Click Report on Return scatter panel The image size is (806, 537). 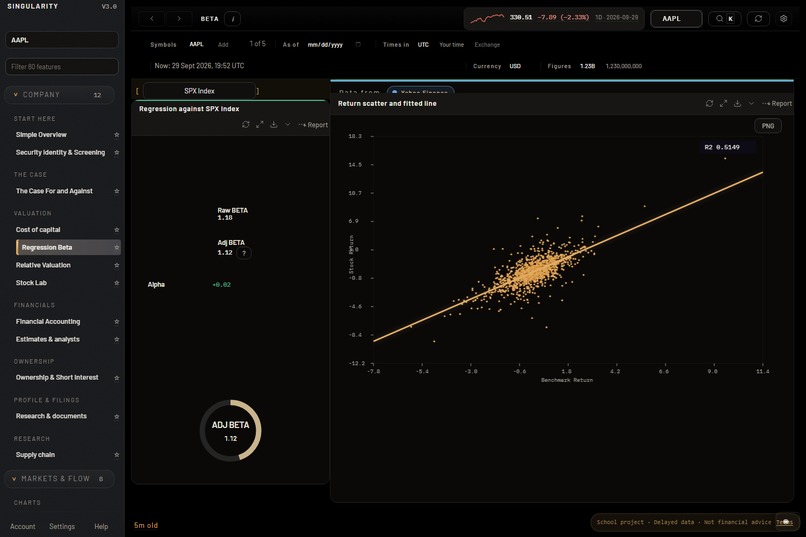(777, 103)
